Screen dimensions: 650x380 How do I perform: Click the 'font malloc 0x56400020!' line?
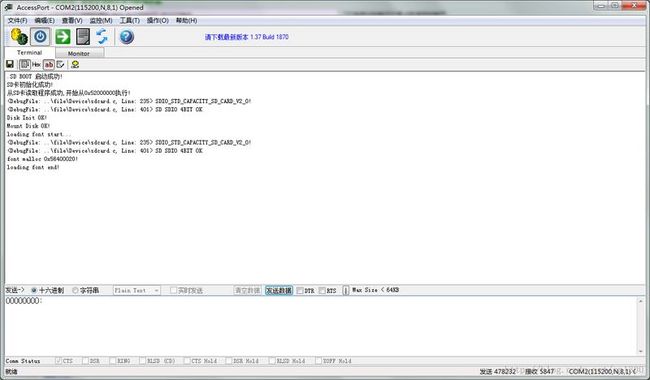click(42, 159)
